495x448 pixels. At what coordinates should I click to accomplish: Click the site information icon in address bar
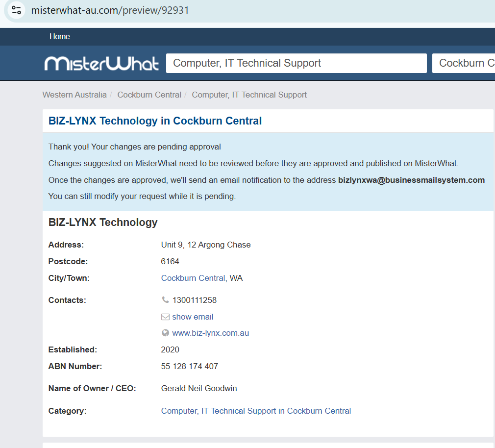point(16,10)
